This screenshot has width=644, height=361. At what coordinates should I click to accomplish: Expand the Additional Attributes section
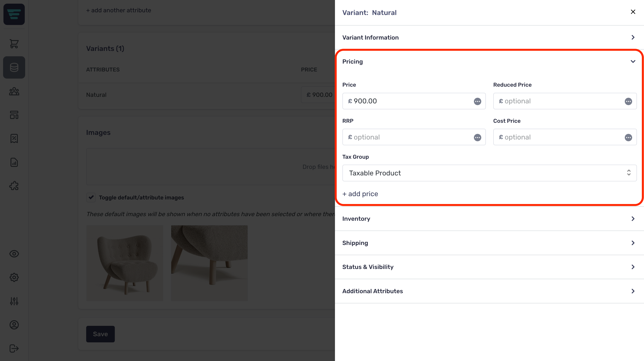click(x=489, y=291)
